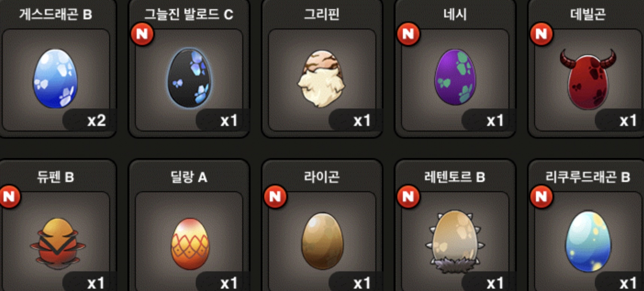Viewport: 644px width, 291px height.
Task: Click the x2 count on 게스드래곤 B
Action: tap(96, 120)
